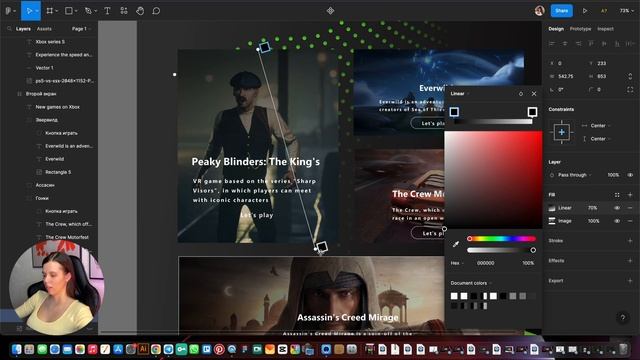Screen dimensions: 640x360
Task: Click the hue slider
Action: (502, 239)
